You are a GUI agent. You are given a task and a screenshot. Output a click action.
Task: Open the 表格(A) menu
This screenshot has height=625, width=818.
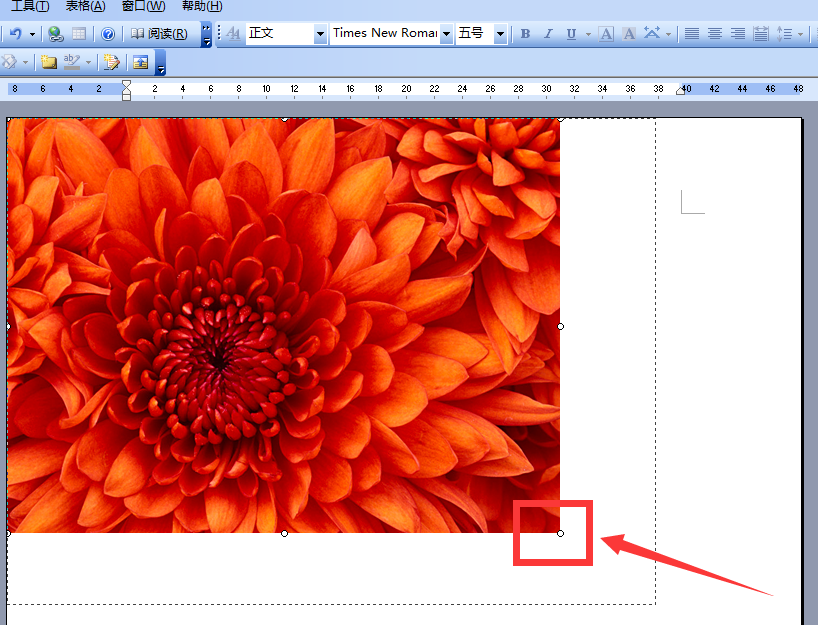(86, 6)
